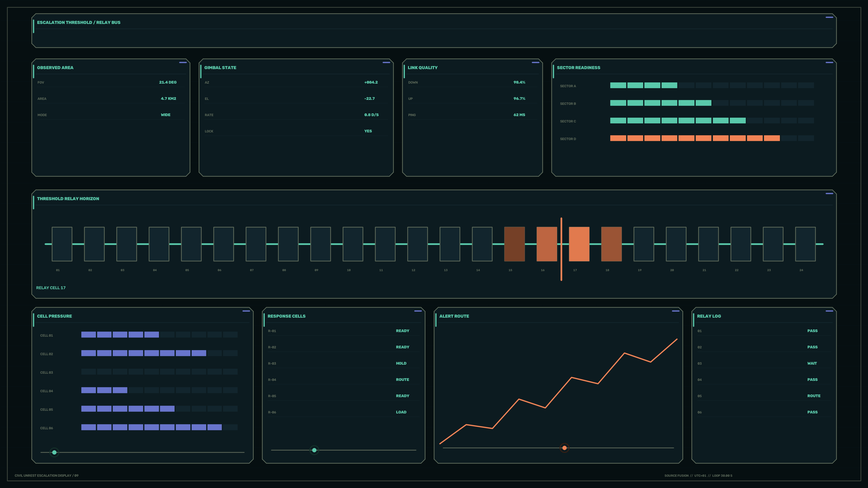868x488 pixels.
Task: Select the PING value 62 MS
Action: pyautogui.click(x=520, y=115)
